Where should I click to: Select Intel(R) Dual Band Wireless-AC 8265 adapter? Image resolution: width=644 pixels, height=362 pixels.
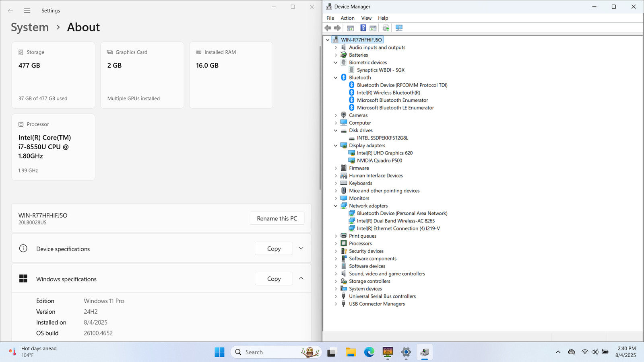tap(396, 221)
